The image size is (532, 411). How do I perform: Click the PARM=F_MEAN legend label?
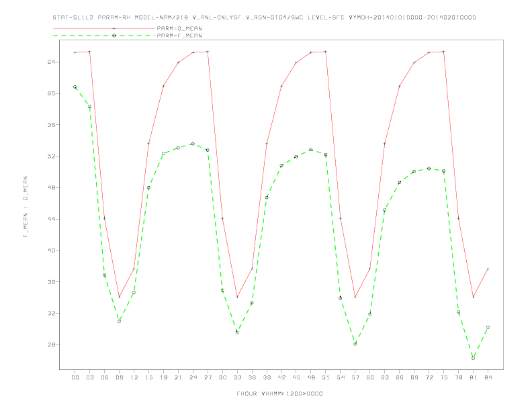(x=179, y=36)
